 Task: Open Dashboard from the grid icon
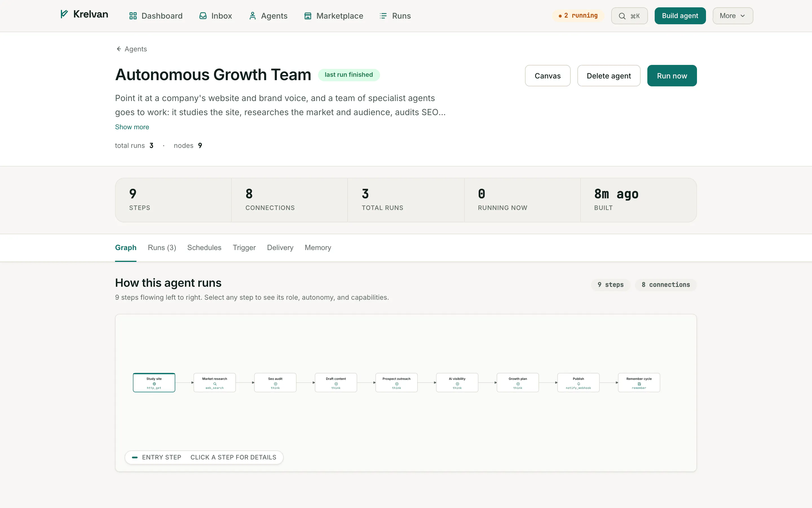(133, 16)
